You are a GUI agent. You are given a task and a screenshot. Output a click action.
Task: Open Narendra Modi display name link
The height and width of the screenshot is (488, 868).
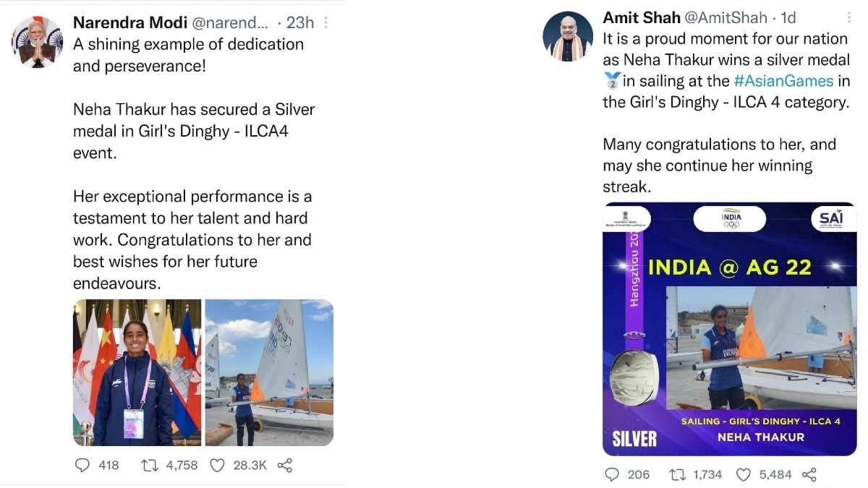[129, 23]
